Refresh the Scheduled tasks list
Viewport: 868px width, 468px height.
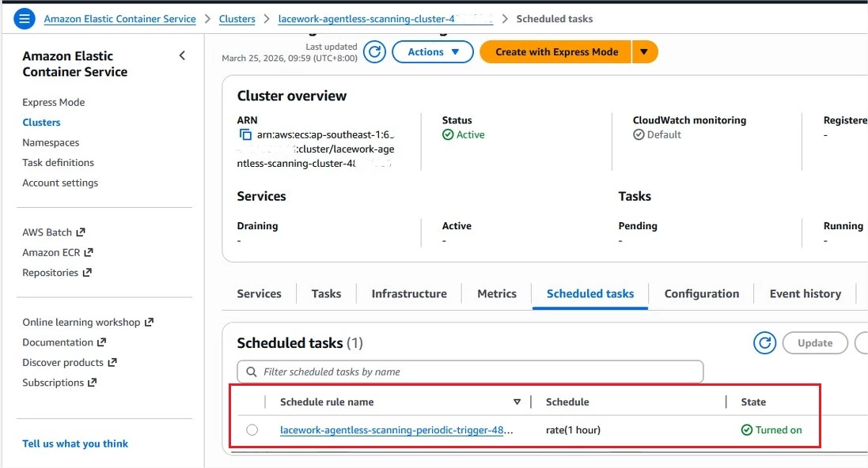coord(764,343)
